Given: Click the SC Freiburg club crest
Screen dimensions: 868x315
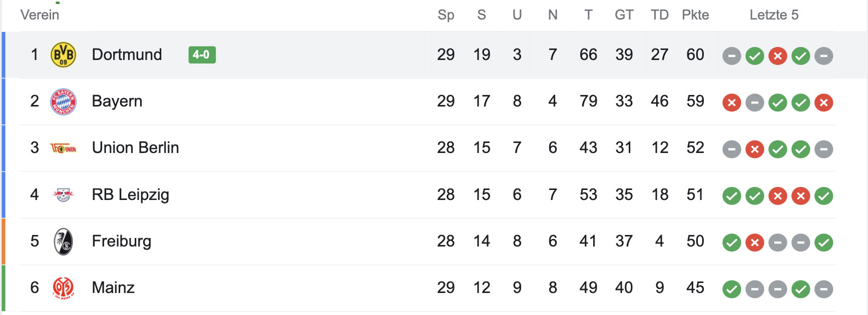Looking at the screenshot, I should pyautogui.click(x=64, y=241).
